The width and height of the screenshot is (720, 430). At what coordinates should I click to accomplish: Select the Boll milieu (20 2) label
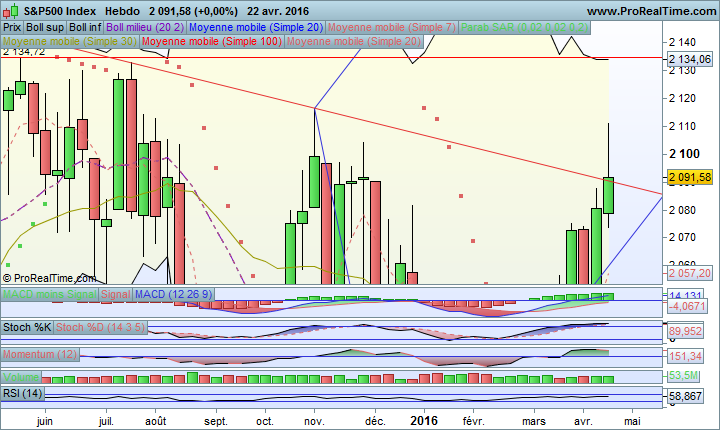point(145,28)
